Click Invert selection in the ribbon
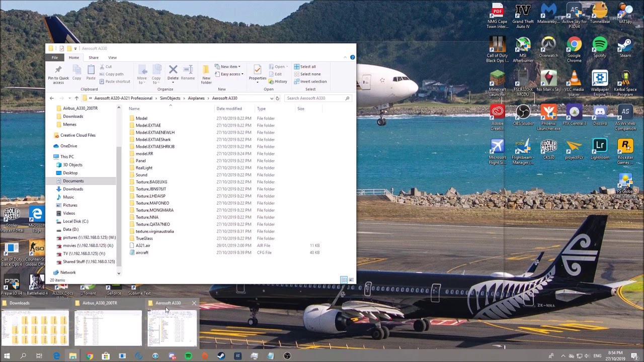 point(310,81)
